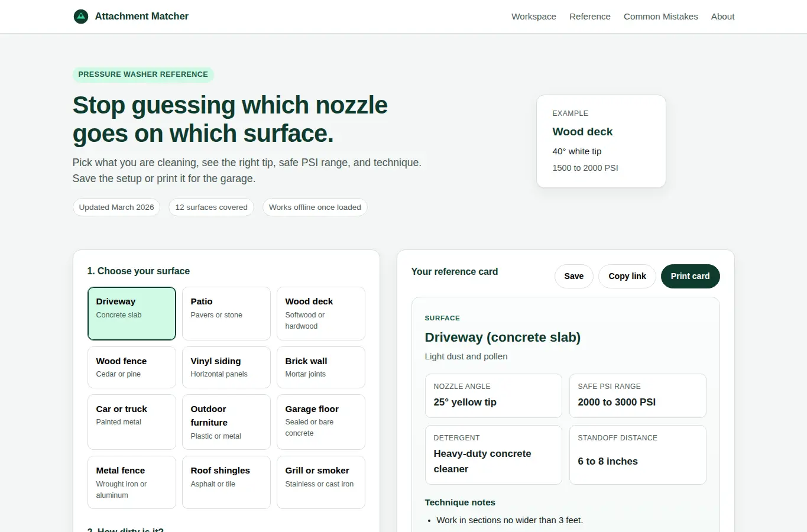Screen dimensions: 807x532
Task: Open the About page link
Action: click(x=722, y=17)
